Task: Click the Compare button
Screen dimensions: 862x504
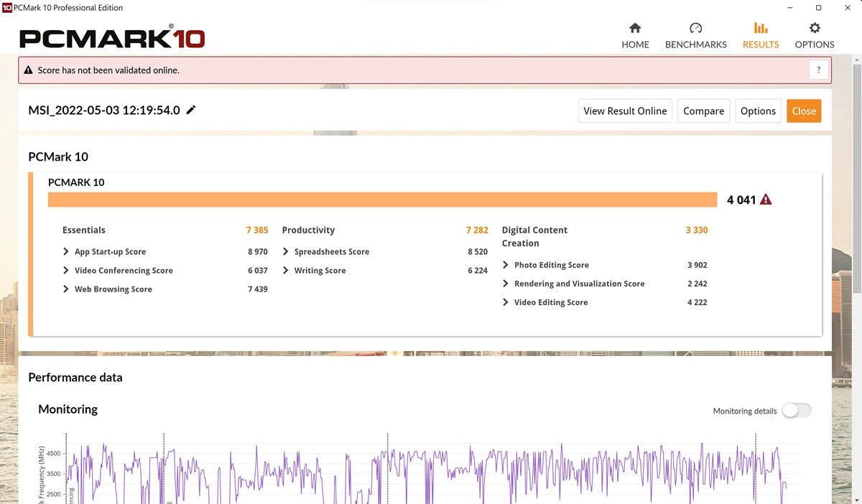Action: click(703, 111)
